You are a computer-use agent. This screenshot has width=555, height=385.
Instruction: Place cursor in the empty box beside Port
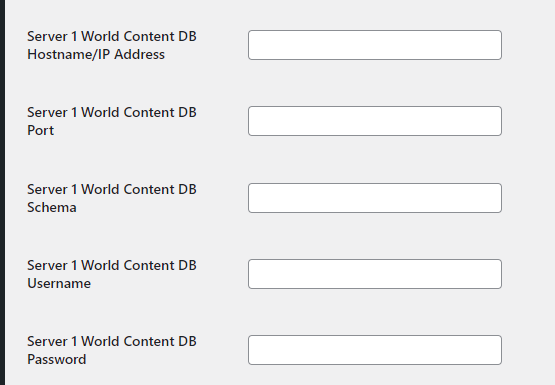pos(375,121)
